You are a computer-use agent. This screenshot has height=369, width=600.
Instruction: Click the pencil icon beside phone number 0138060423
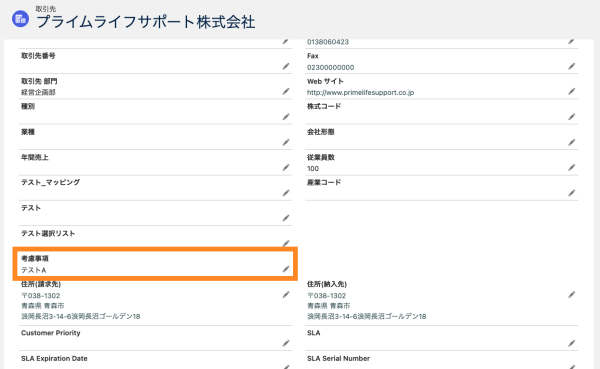tap(572, 41)
